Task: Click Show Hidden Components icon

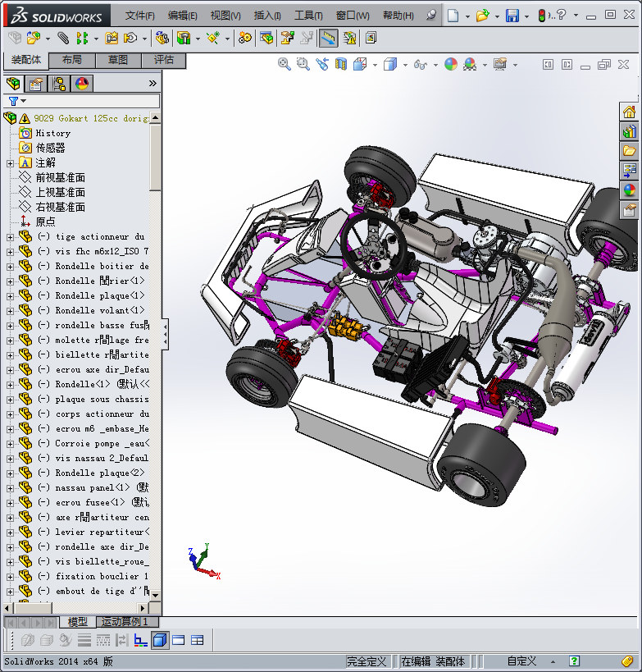Action: (162, 38)
